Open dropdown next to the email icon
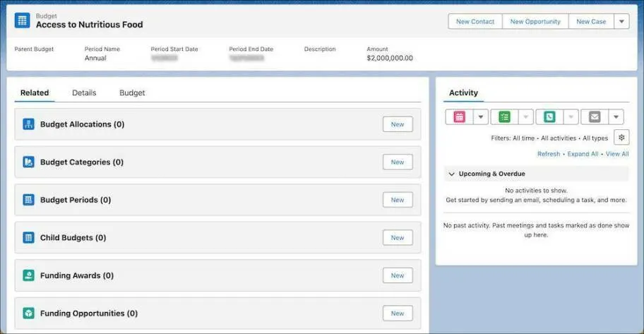Viewport: 644px width, 334px height. click(x=616, y=117)
